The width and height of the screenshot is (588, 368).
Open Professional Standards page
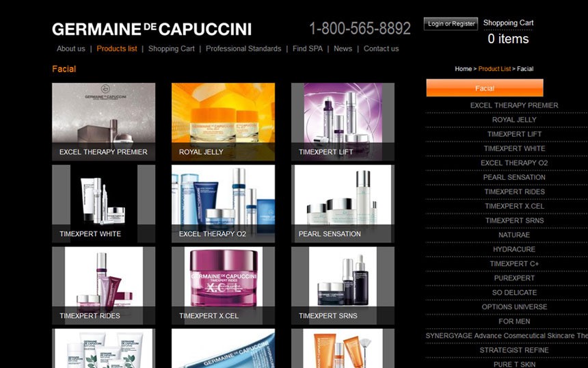pyautogui.click(x=243, y=49)
